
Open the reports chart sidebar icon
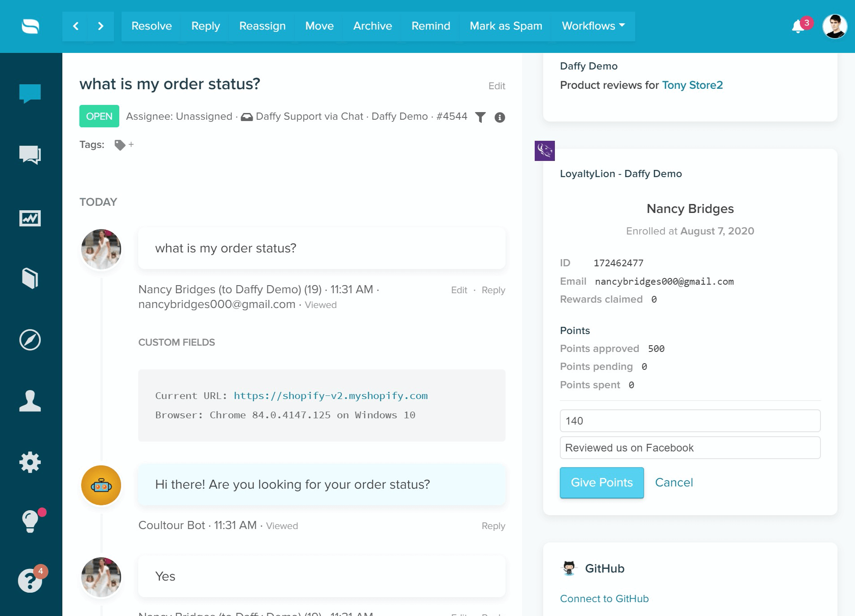30,218
